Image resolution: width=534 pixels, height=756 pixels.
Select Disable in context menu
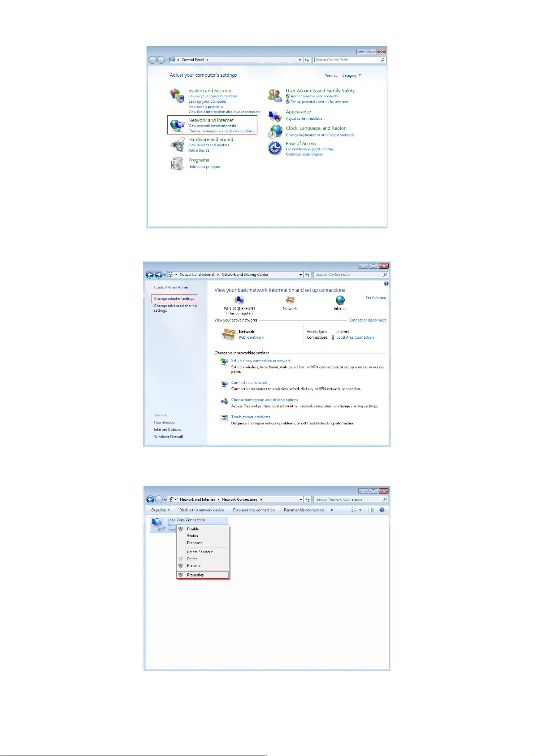(203, 529)
